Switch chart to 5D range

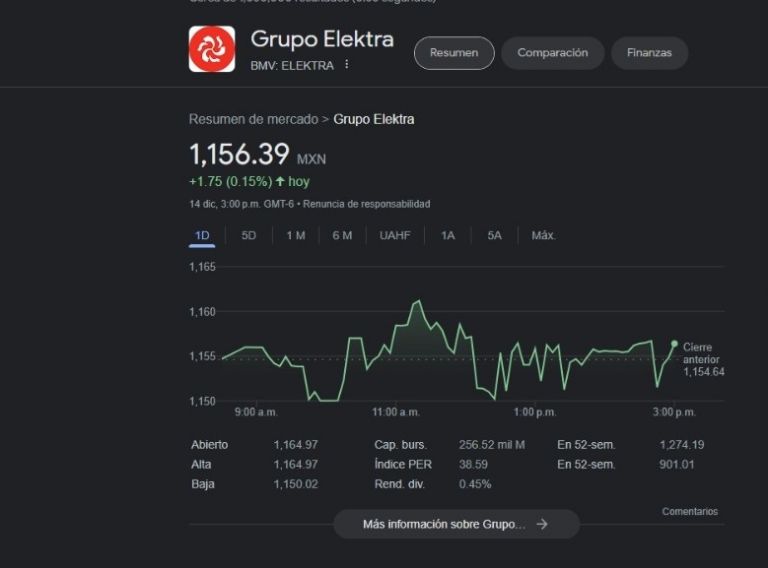click(248, 236)
